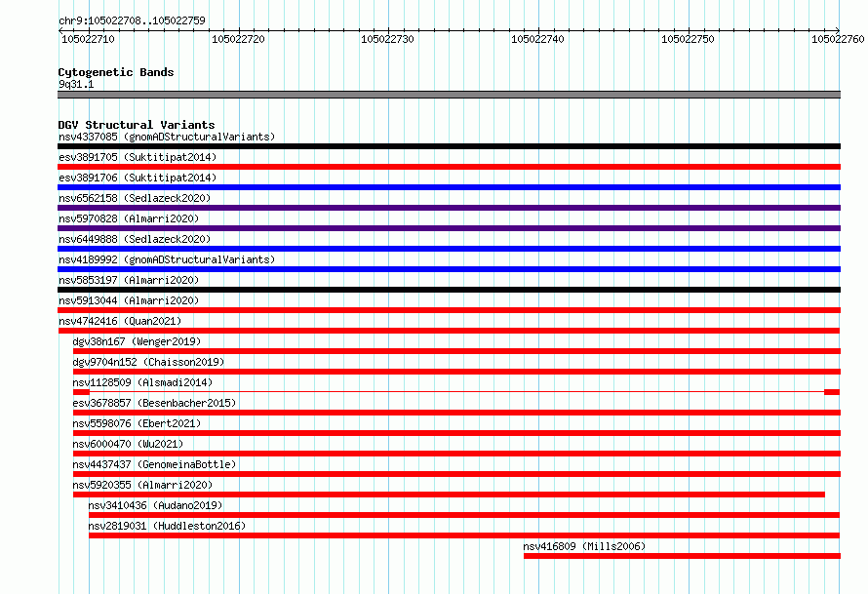Select the black nsv4337085 variant bar
The image size is (868, 594).
tap(449, 146)
